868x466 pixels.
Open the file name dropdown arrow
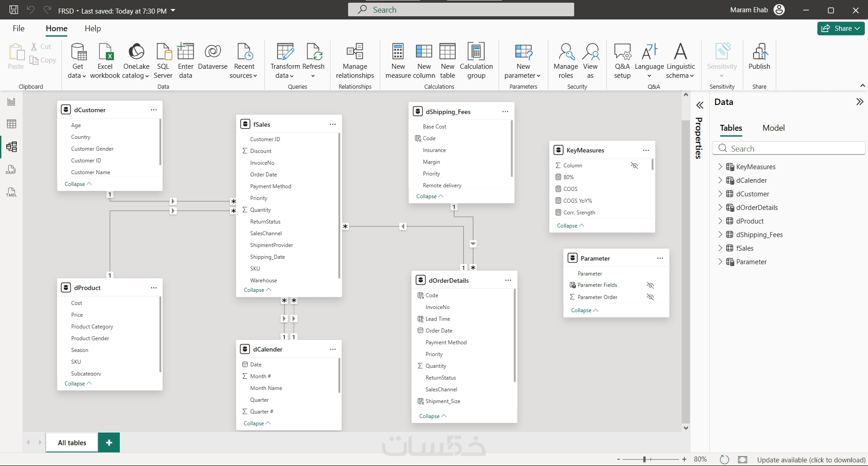[x=173, y=10]
